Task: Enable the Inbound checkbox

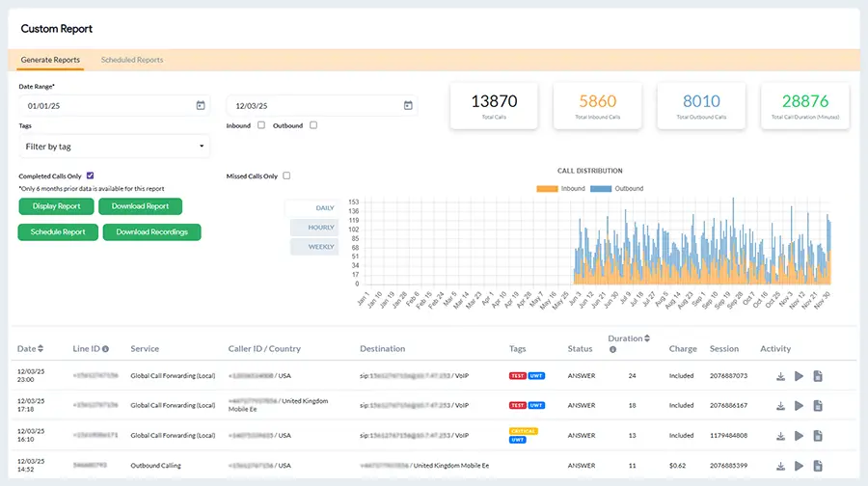Action: coord(260,125)
